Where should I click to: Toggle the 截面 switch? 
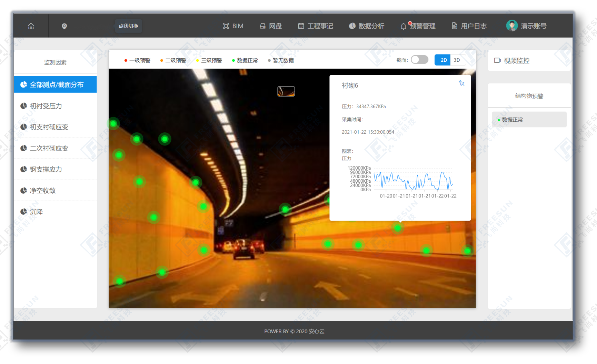419,60
